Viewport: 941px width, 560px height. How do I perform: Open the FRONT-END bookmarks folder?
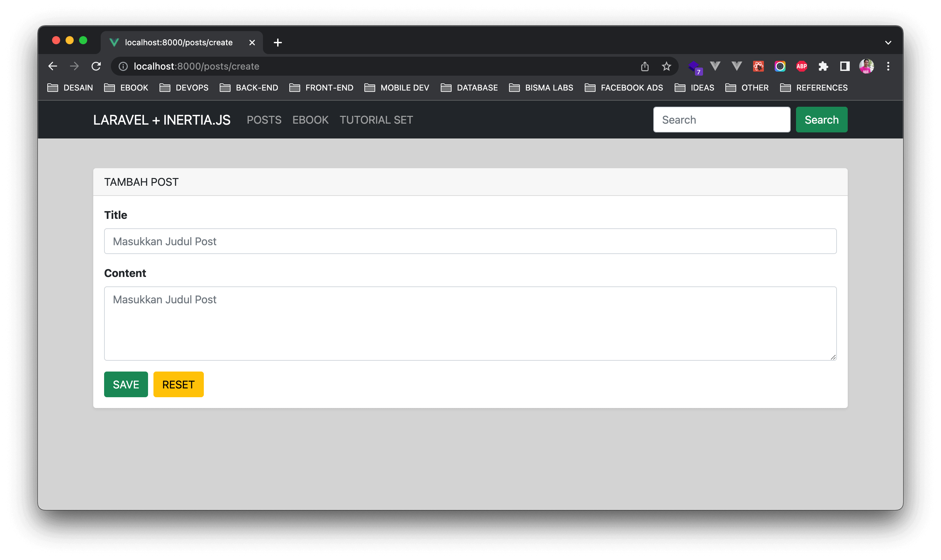click(321, 88)
